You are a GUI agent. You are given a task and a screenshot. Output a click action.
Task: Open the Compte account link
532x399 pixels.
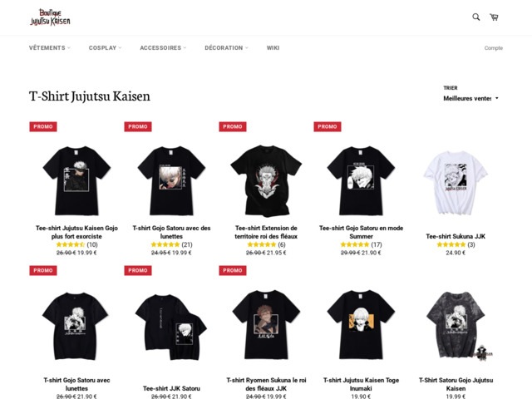tap(494, 48)
